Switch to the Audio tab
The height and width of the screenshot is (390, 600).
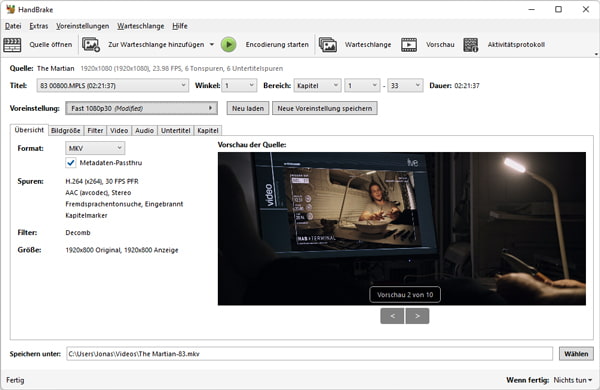click(144, 131)
